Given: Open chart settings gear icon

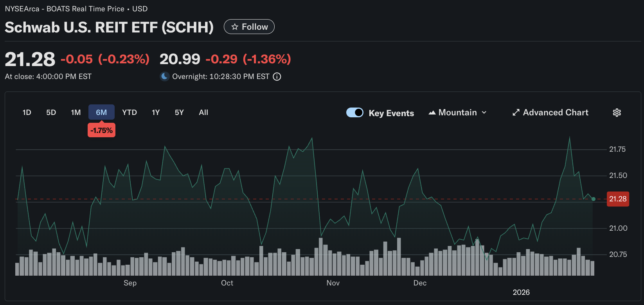Looking at the screenshot, I should coord(617,113).
